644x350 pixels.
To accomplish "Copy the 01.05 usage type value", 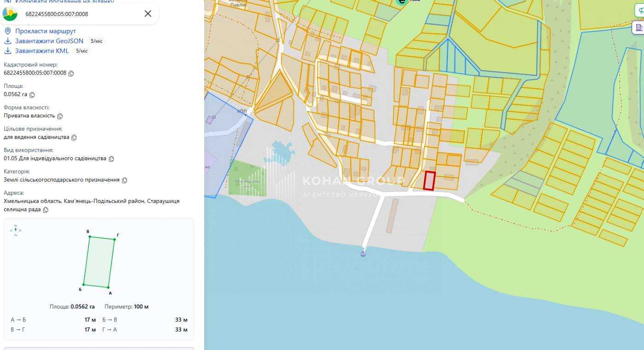I will [x=111, y=159].
